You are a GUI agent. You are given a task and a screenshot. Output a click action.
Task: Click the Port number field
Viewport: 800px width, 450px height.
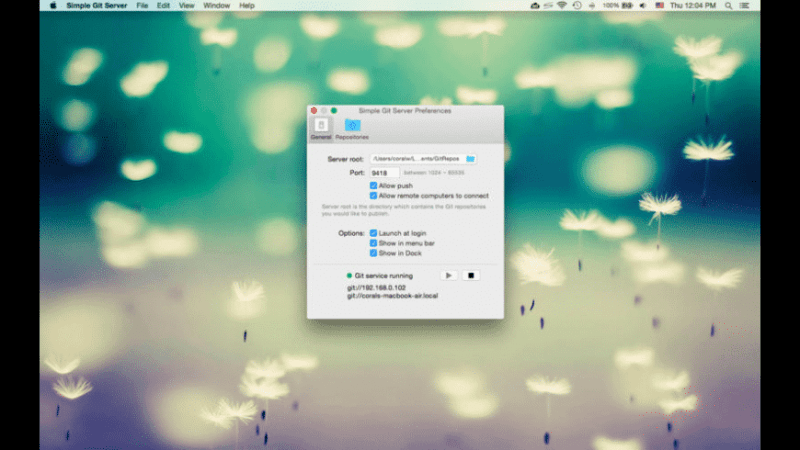(x=384, y=173)
